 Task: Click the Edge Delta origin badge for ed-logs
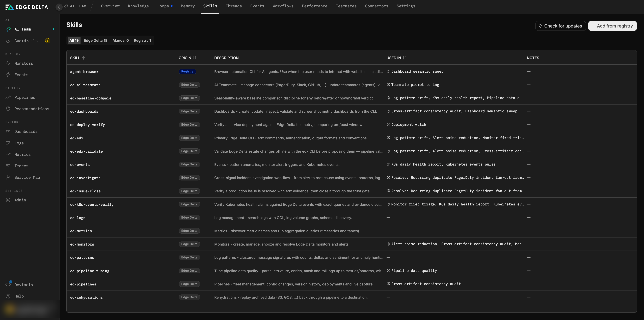point(189,218)
